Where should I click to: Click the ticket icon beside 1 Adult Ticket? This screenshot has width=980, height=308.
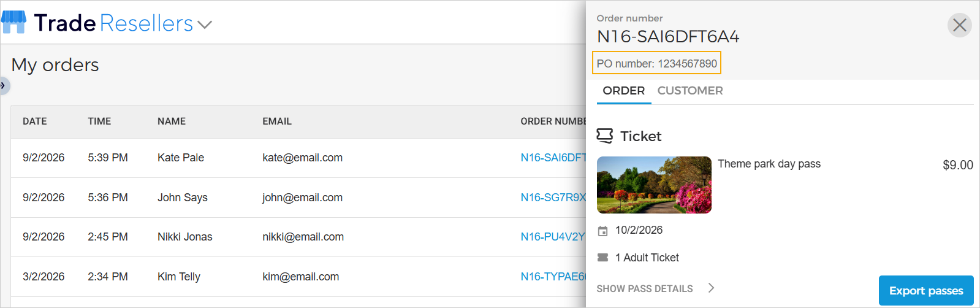603,258
